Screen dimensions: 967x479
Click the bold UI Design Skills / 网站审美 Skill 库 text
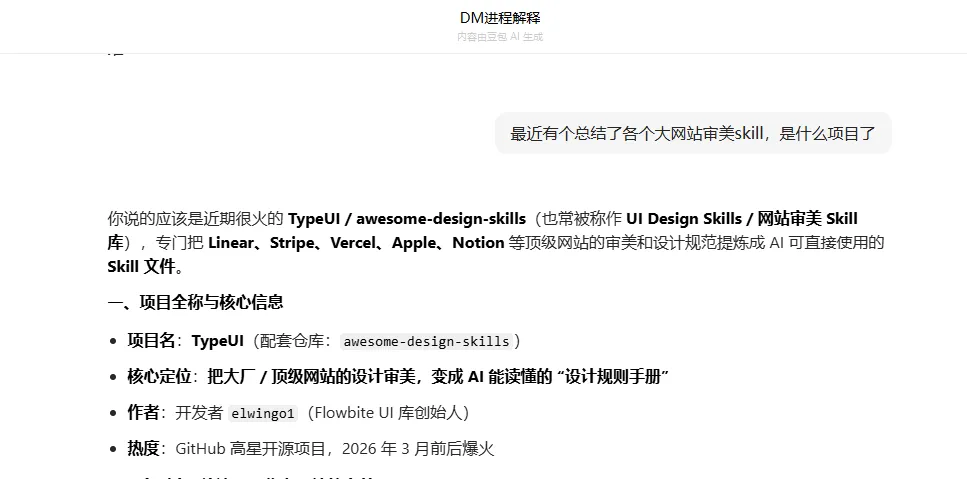742,219
